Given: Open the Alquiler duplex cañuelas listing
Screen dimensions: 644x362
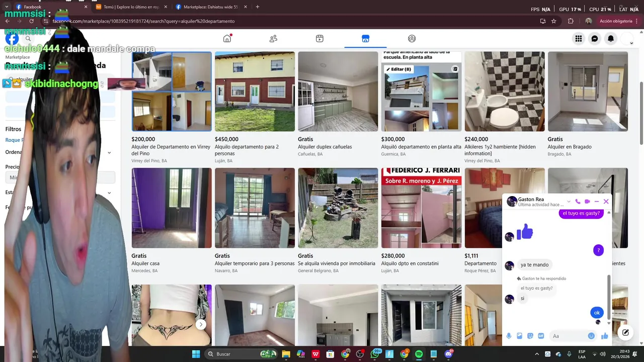Looking at the screenshot, I should pyautogui.click(x=338, y=104).
